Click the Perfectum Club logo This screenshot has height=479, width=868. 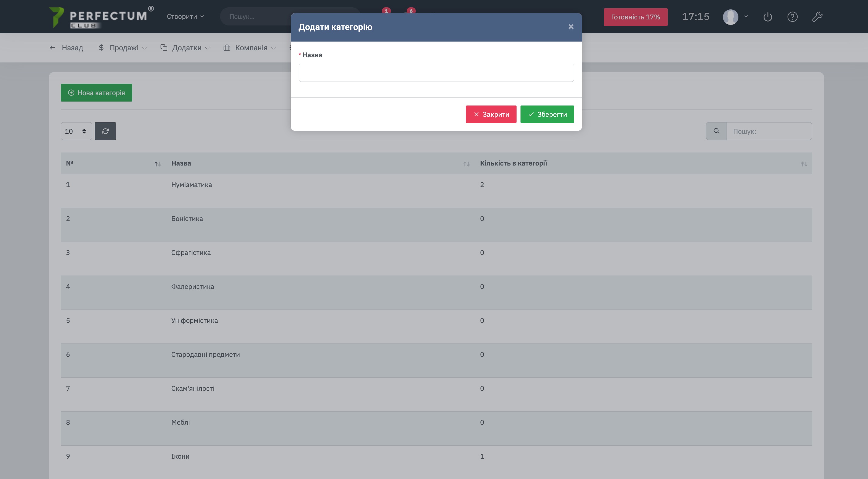pos(100,17)
